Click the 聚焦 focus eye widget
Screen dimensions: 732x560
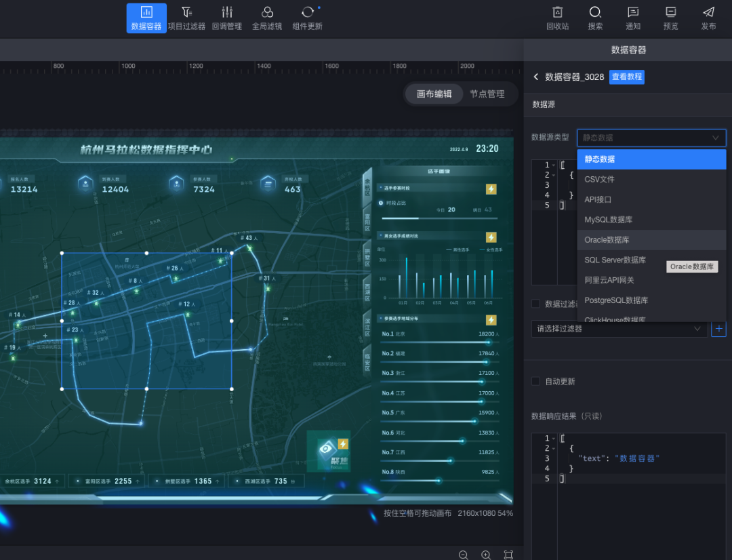tap(329, 451)
